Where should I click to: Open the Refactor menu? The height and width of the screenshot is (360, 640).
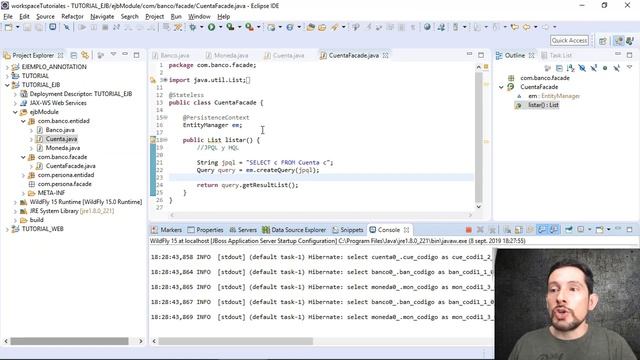point(72,16)
